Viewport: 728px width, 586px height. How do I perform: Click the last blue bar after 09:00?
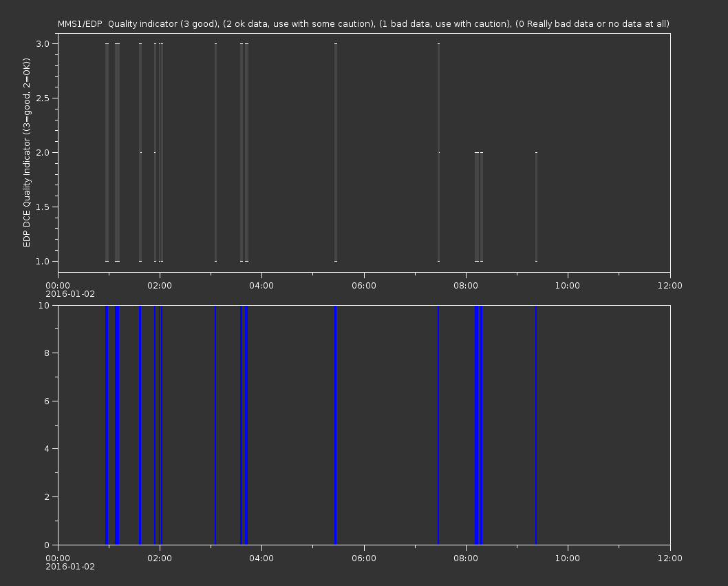pos(536,425)
